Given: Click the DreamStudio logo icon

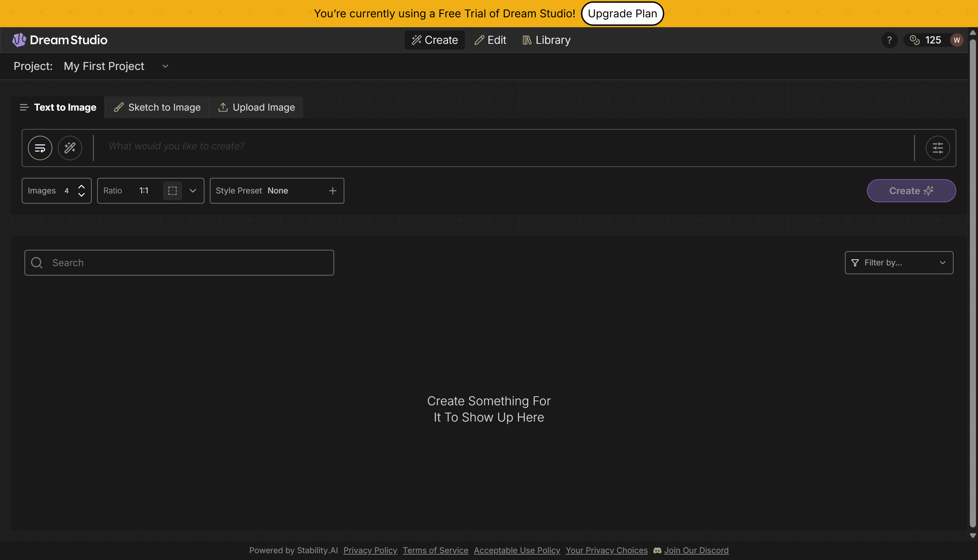Looking at the screenshot, I should [x=18, y=40].
